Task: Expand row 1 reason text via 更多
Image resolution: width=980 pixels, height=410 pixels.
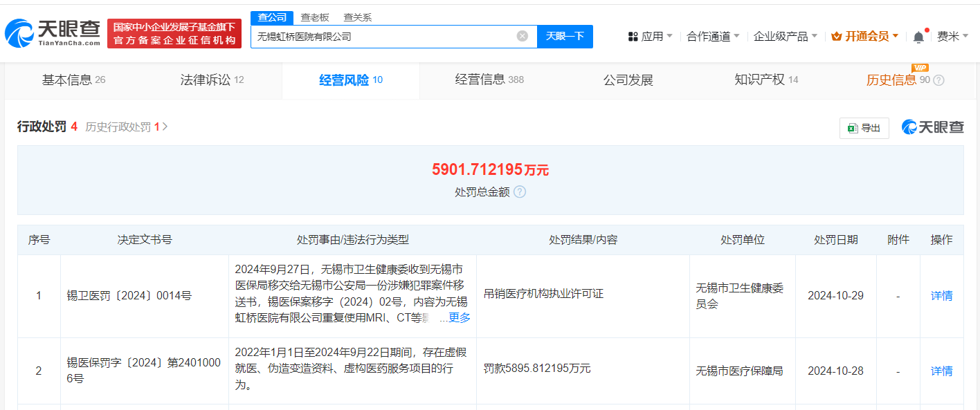Action: tap(460, 317)
